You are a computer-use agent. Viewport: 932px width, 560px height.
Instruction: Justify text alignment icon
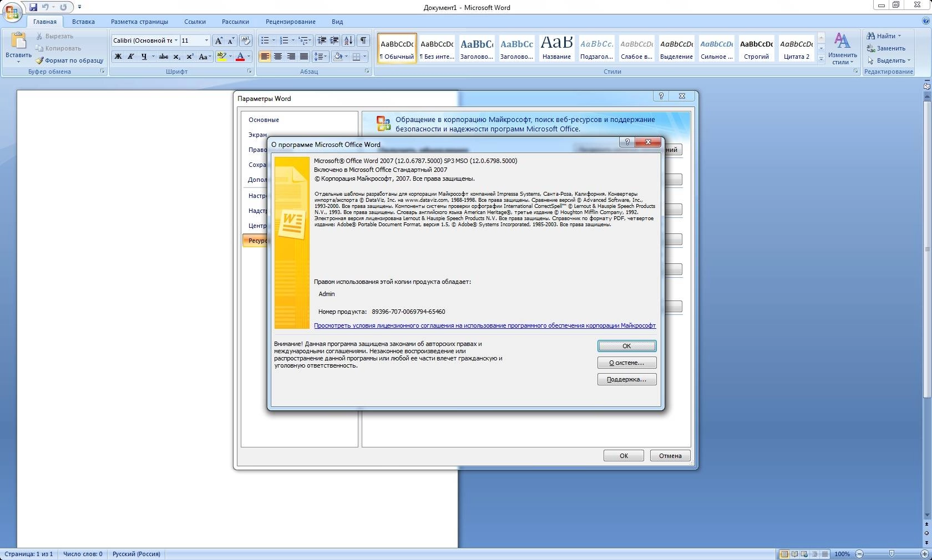point(303,57)
